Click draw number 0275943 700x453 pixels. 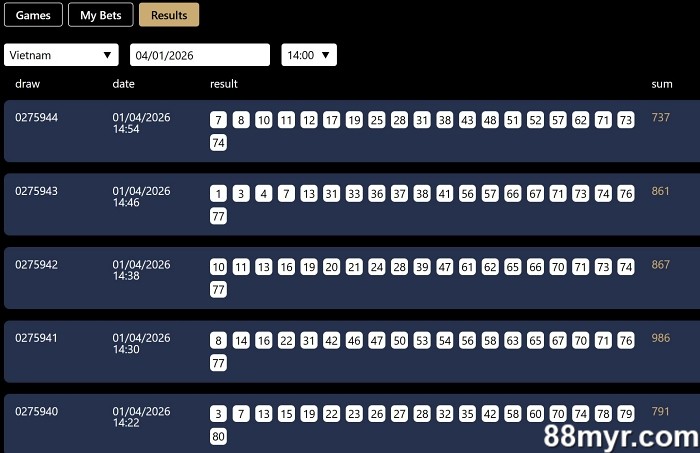click(36, 191)
